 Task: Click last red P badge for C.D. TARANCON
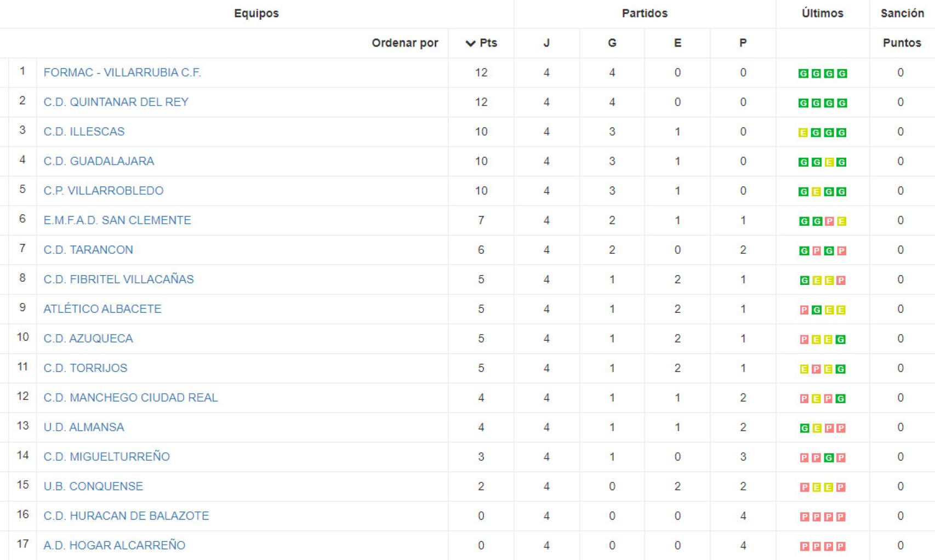(x=842, y=251)
